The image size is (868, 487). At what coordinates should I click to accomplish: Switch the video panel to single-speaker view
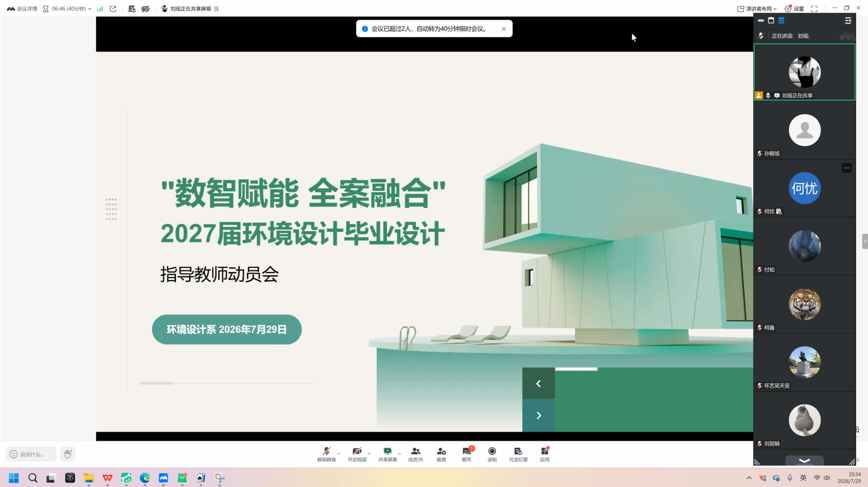click(771, 20)
